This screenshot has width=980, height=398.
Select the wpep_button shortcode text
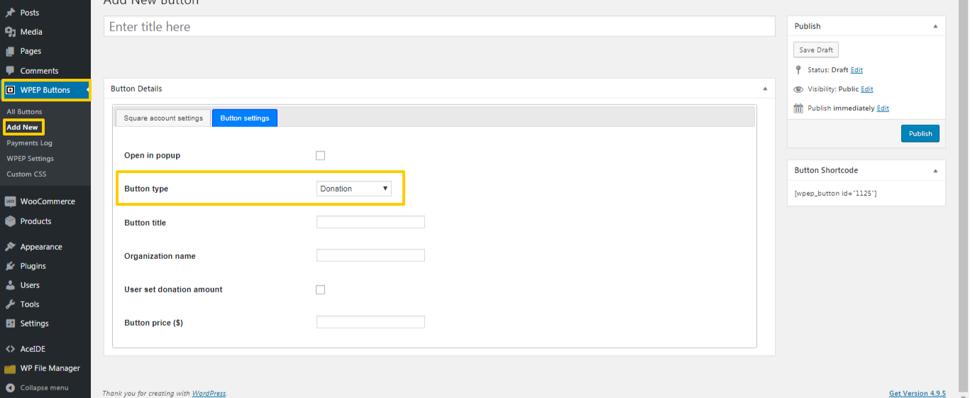point(835,193)
